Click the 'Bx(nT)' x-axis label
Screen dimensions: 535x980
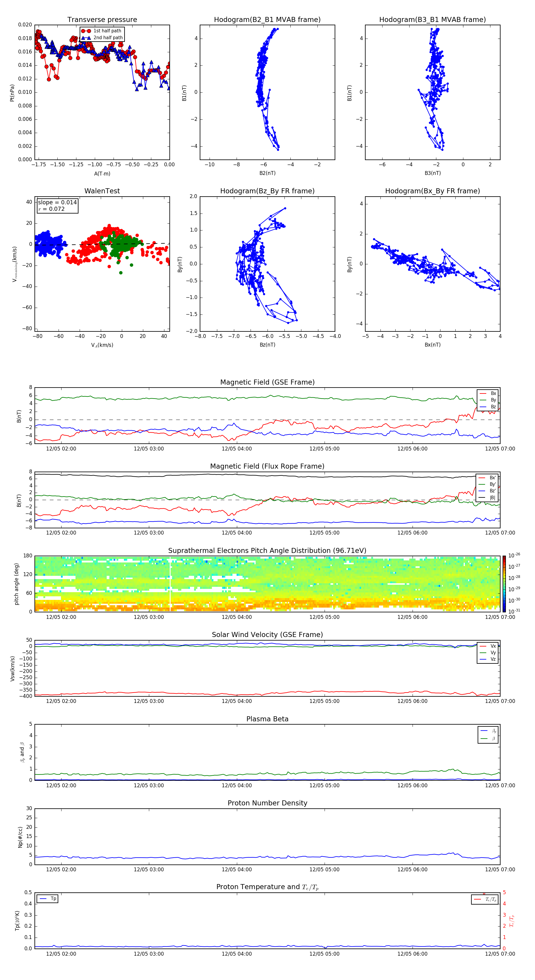click(432, 345)
